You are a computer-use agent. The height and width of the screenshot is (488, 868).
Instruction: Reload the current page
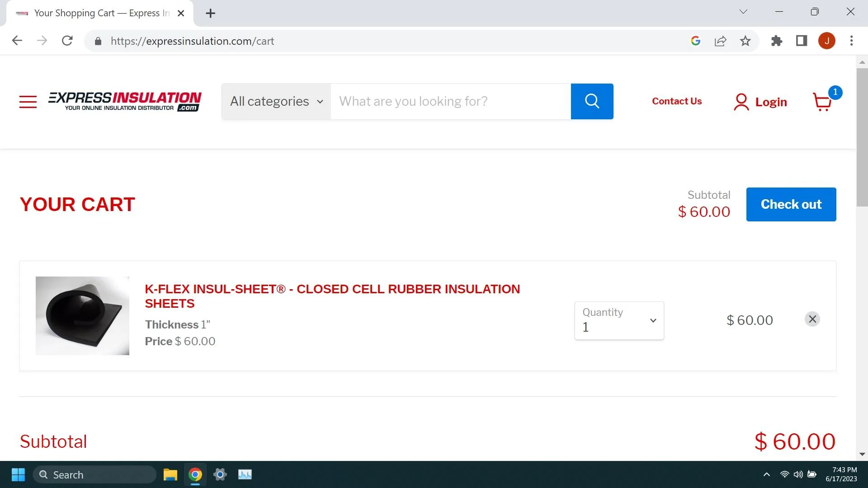click(67, 41)
